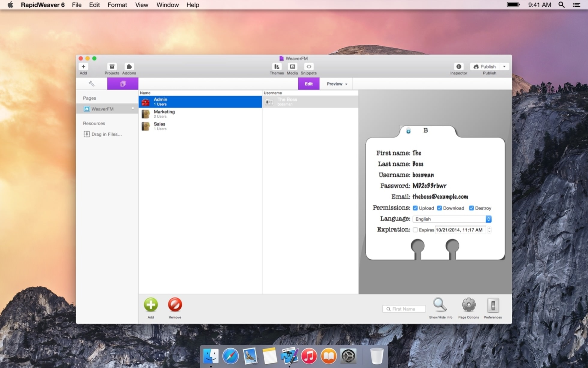Select the Admin group row

point(200,102)
